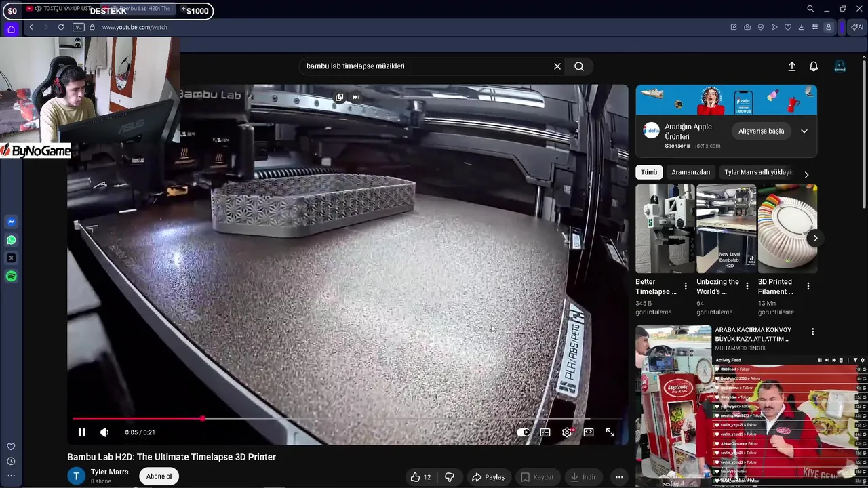Screen dimensions: 868x488
Task: Take a snapshot with the toolbar camera icon
Action: (x=747, y=27)
